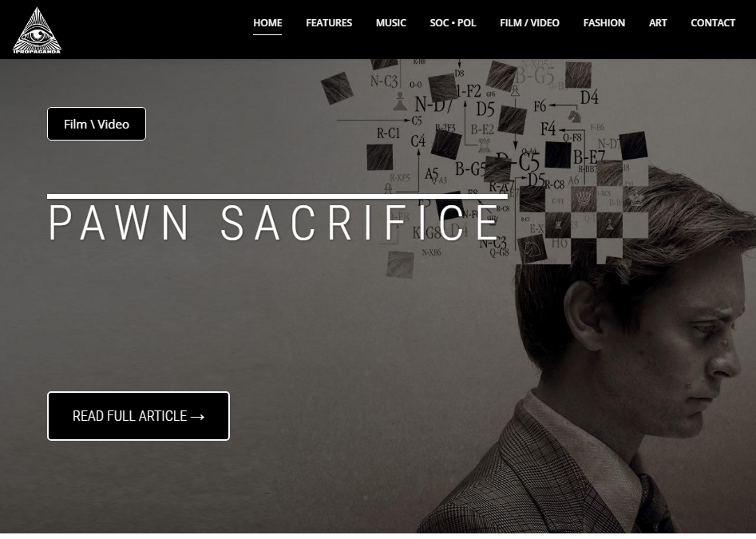Select SOC • POL in the navigation
756x539 pixels.
coord(453,22)
